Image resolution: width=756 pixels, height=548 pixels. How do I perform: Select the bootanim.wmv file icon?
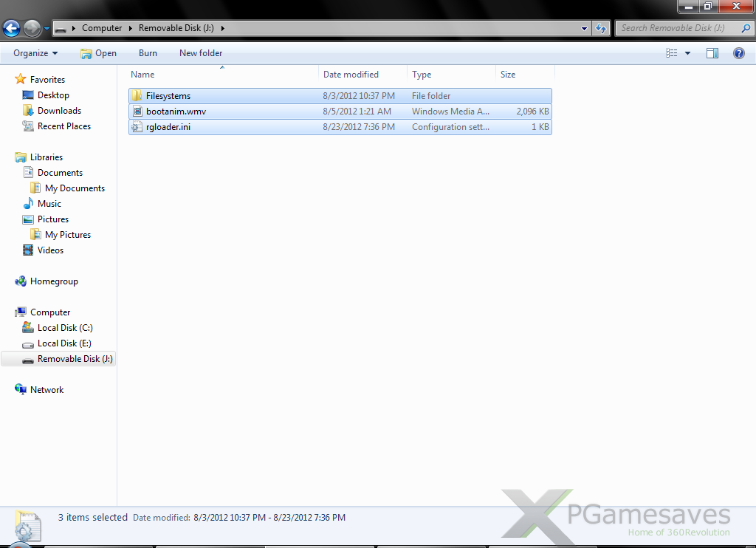pos(137,112)
